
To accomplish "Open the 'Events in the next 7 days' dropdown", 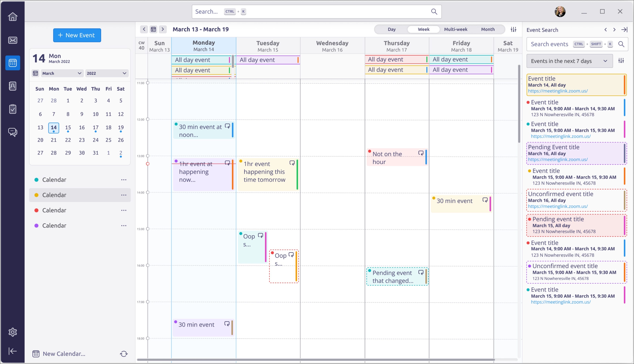I will [x=569, y=61].
